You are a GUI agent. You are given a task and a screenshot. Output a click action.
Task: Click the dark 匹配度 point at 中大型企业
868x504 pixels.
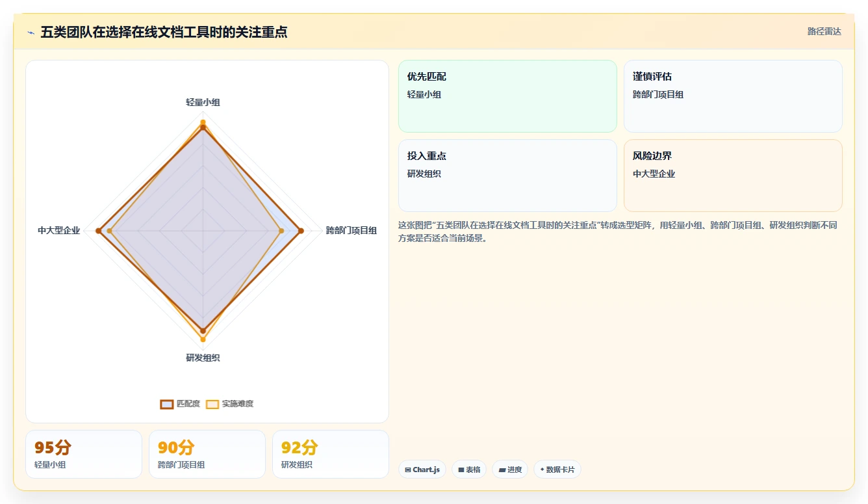(x=99, y=230)
